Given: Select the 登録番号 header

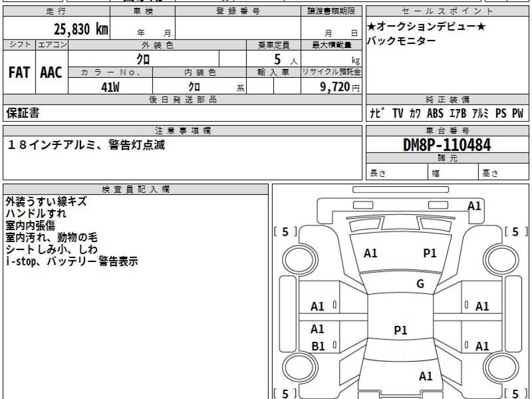Looking at the screenshot, I should pos(238,12).
